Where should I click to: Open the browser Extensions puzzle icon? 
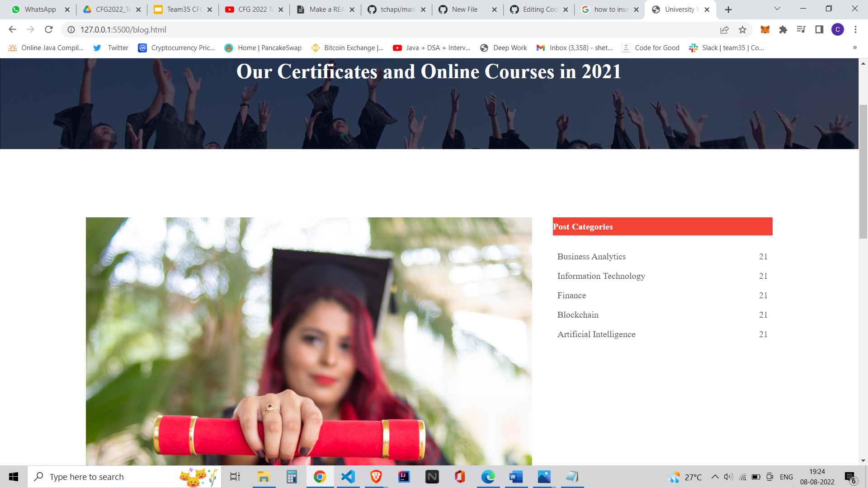[x=783, y=29]
